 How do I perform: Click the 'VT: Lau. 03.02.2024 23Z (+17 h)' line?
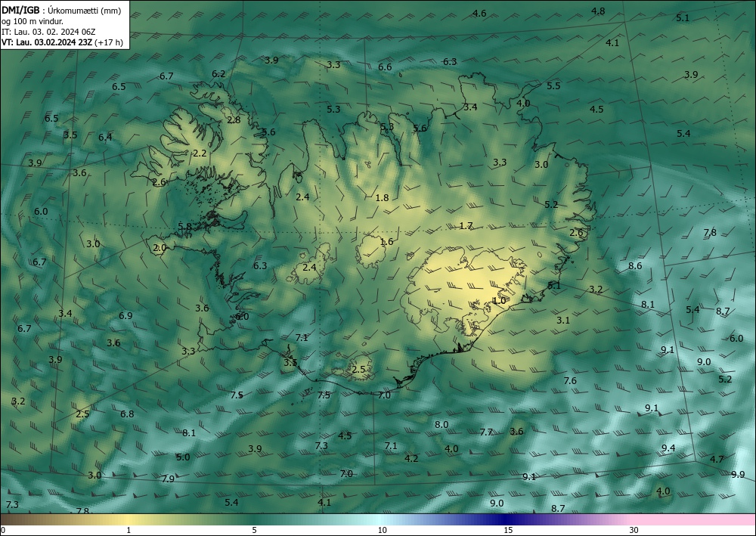coord(62,42)
